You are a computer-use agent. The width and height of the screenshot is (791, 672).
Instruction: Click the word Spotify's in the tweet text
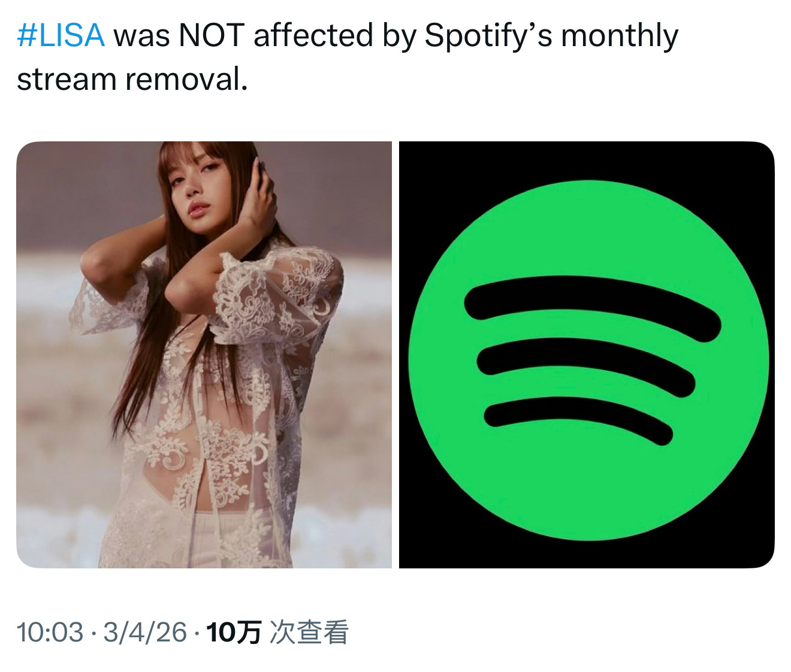click(488, 37)
